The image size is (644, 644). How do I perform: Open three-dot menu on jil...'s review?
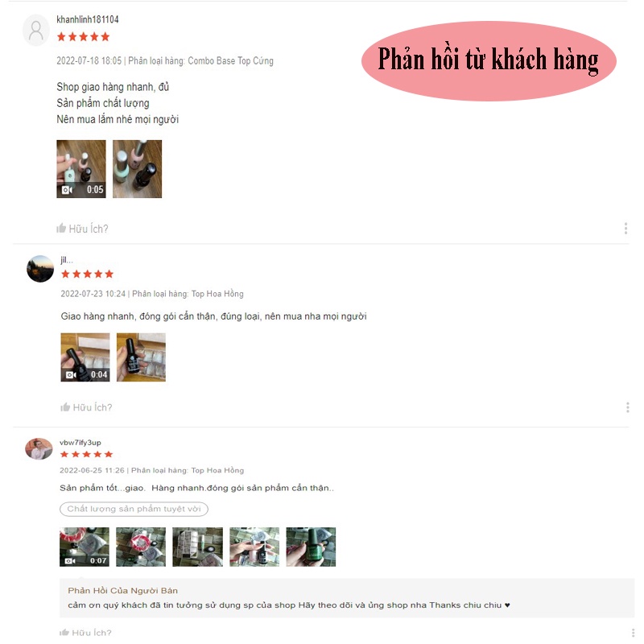(x=627, y=407)
